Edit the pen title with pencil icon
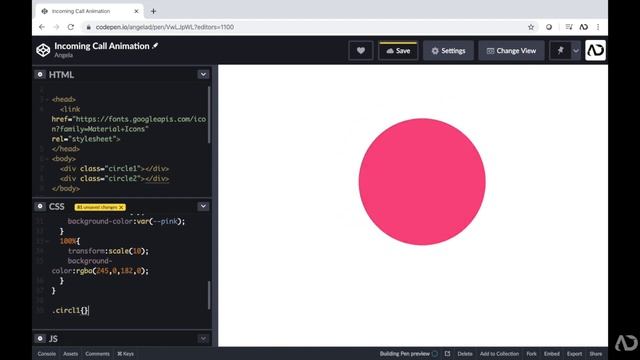The width and height of the screenshot is (640, 360). (x=155, y=46)
